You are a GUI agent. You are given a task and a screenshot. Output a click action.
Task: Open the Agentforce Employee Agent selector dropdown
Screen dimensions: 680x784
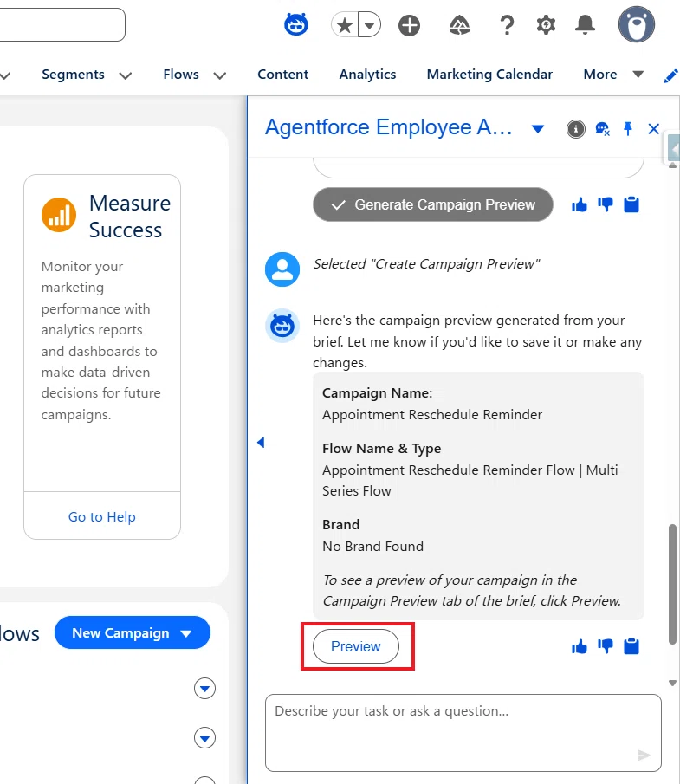pos(537,129)
